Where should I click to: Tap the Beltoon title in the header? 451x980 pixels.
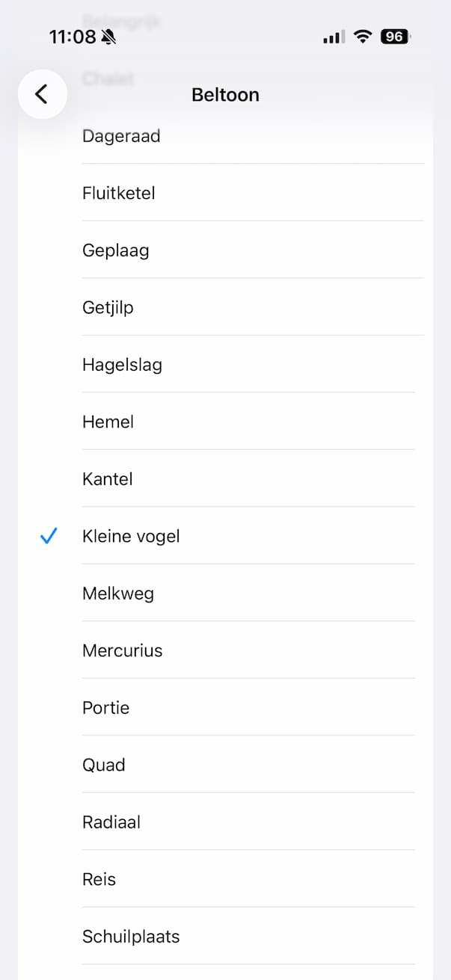225,94
